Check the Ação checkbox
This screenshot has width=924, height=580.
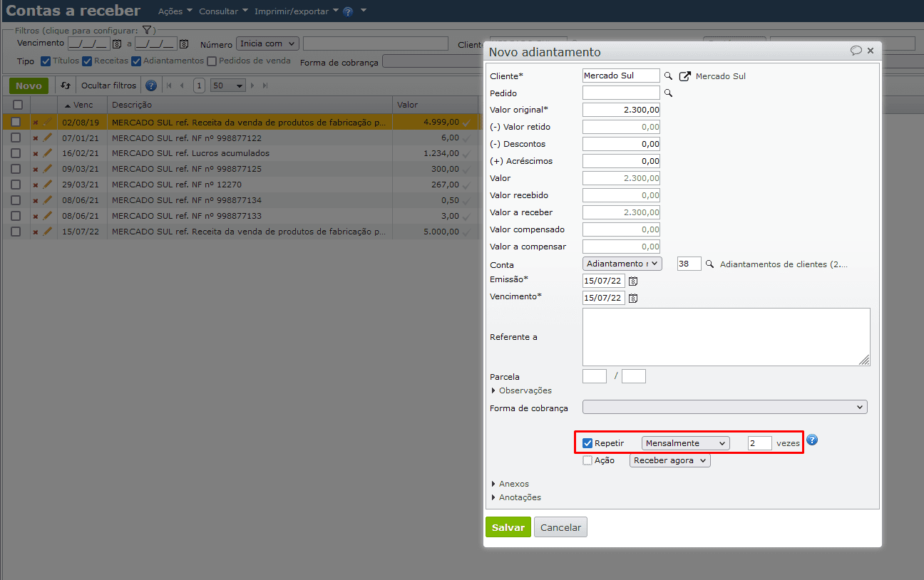587,460
